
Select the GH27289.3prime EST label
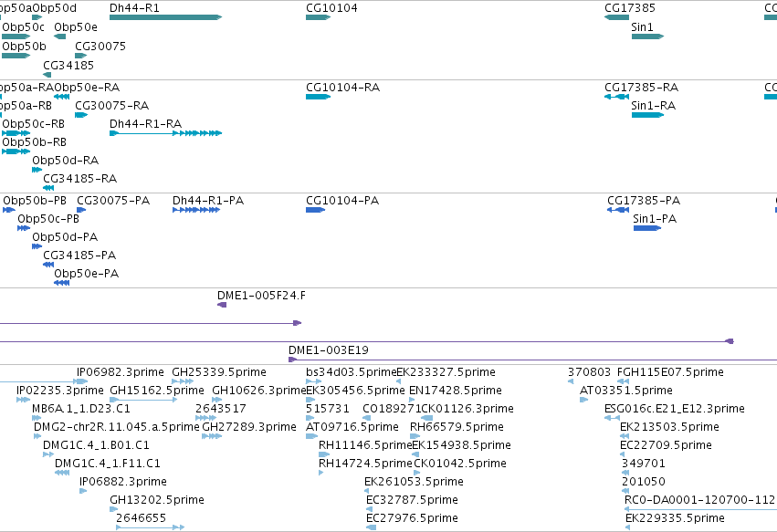click(249, 427)
